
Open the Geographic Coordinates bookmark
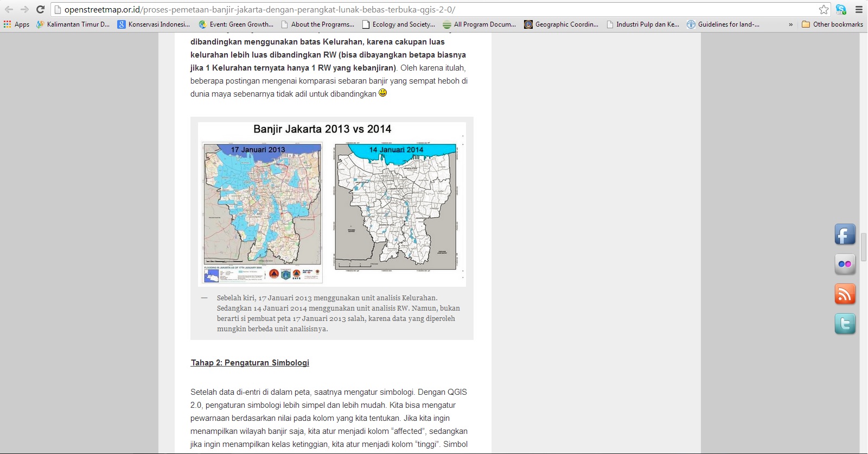coord(561,24)
